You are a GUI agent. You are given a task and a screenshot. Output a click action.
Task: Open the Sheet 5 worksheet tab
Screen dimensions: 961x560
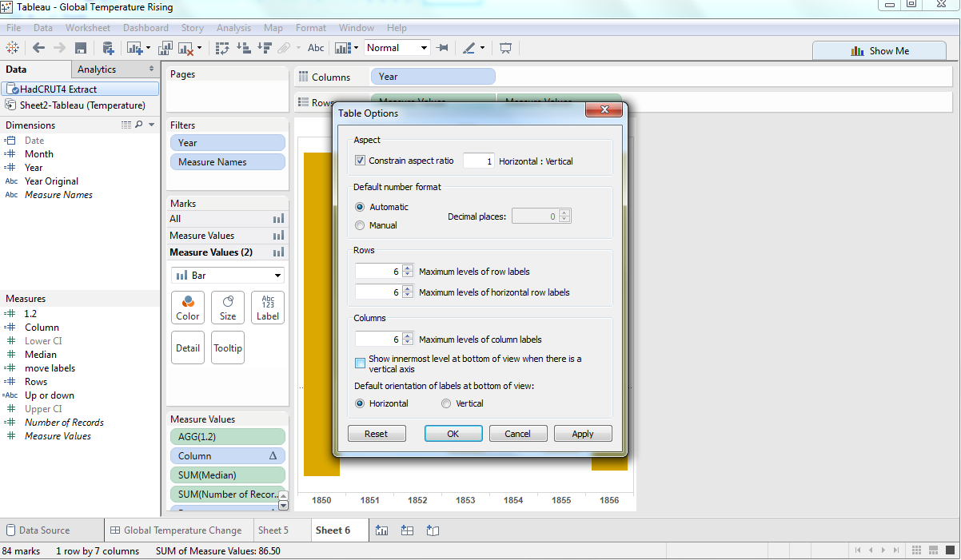click(273, 530)
